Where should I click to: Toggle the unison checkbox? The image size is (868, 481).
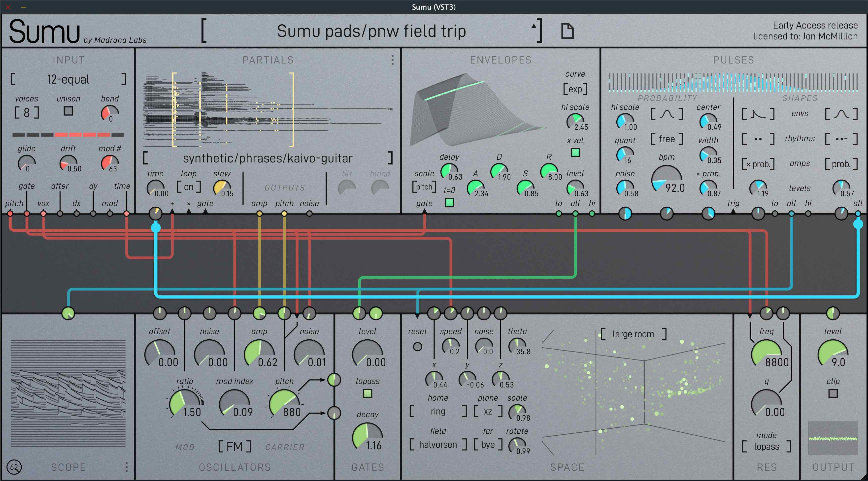coord(68,111)
